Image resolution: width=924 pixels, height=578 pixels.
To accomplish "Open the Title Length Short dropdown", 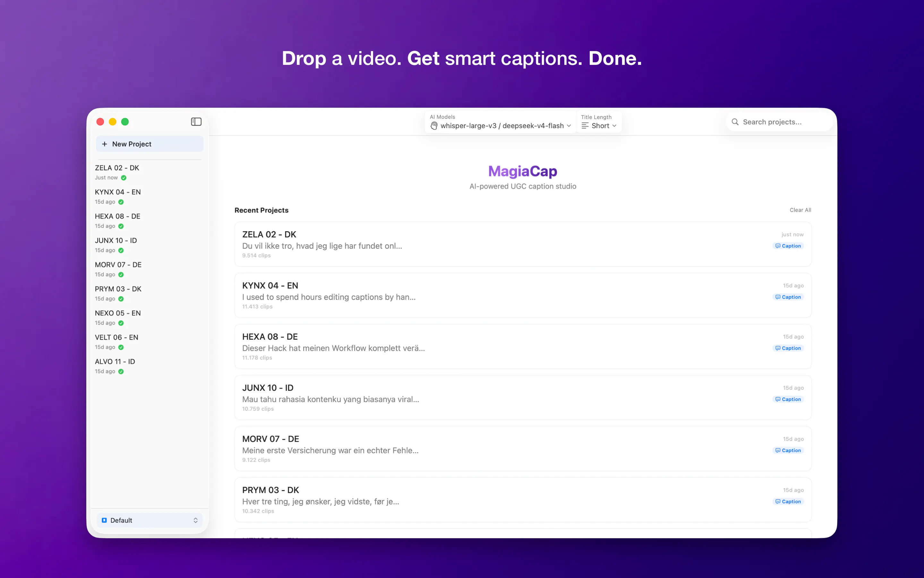I will click(599, 122).
